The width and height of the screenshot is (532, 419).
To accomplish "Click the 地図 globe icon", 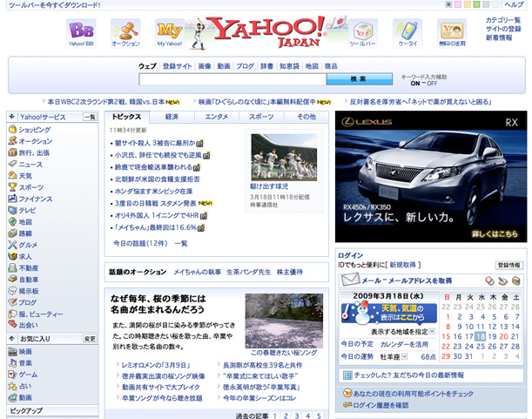I will click(x=12, y=222).
